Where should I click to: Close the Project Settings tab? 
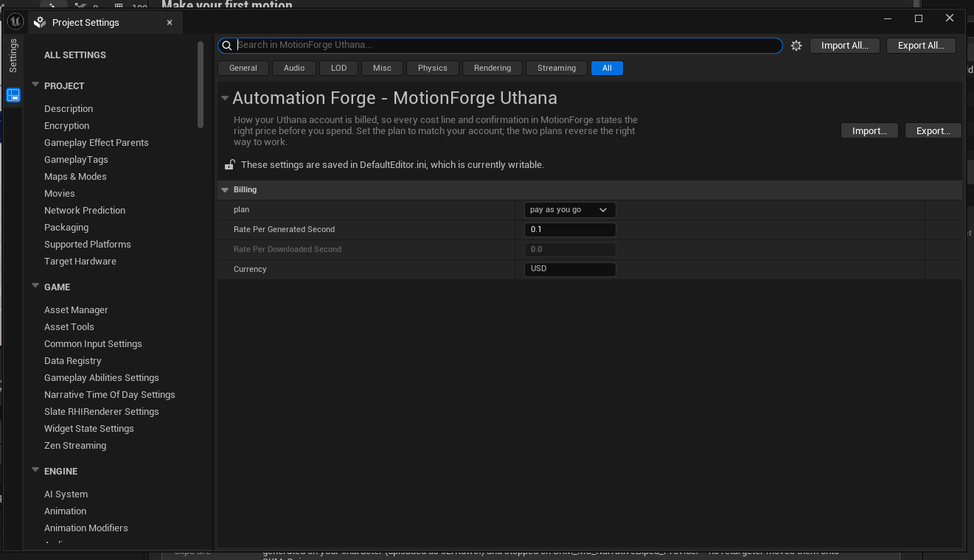[x=169, y=22]
